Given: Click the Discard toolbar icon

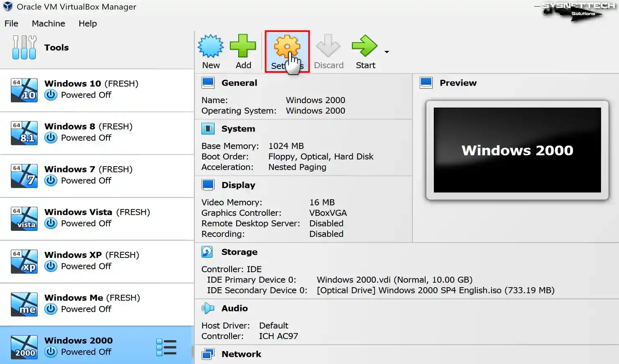Looking at the screenshot, I should 328,45.
